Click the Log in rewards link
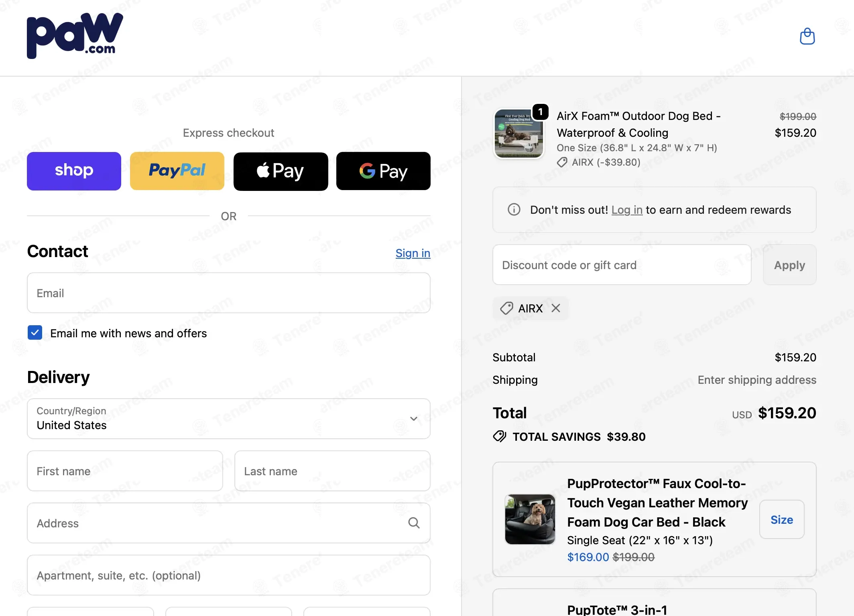This screenshot has height=616, width=854. pos(627,210)
